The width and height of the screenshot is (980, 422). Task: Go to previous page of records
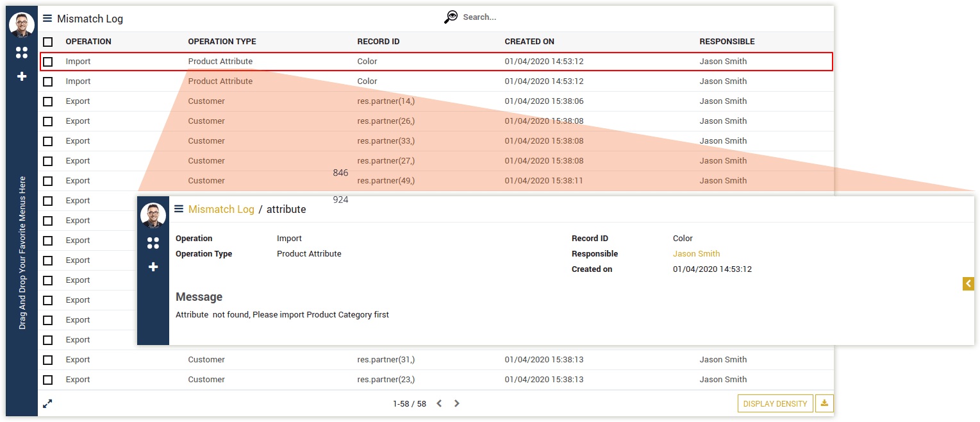tap(439, 403)
